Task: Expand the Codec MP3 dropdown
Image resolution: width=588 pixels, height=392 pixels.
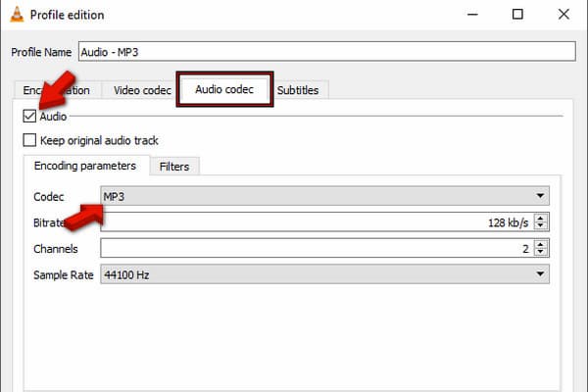Action: (324, 196)
